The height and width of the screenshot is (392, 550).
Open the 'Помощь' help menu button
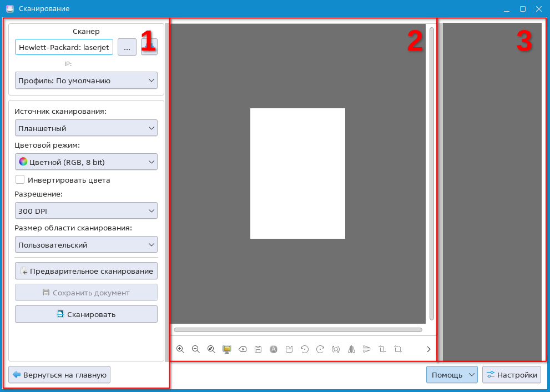[451, 375]
